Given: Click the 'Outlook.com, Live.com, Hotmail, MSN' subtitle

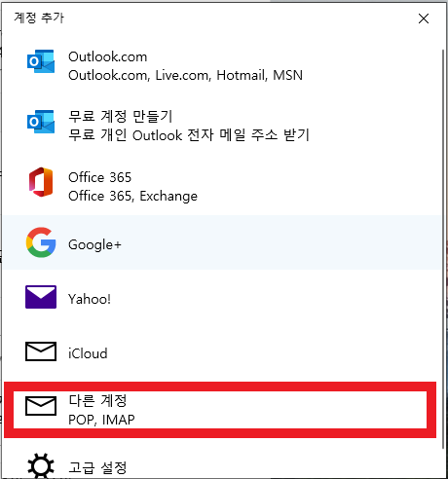Looking at the screenshot, I should (x=185, y=75).
